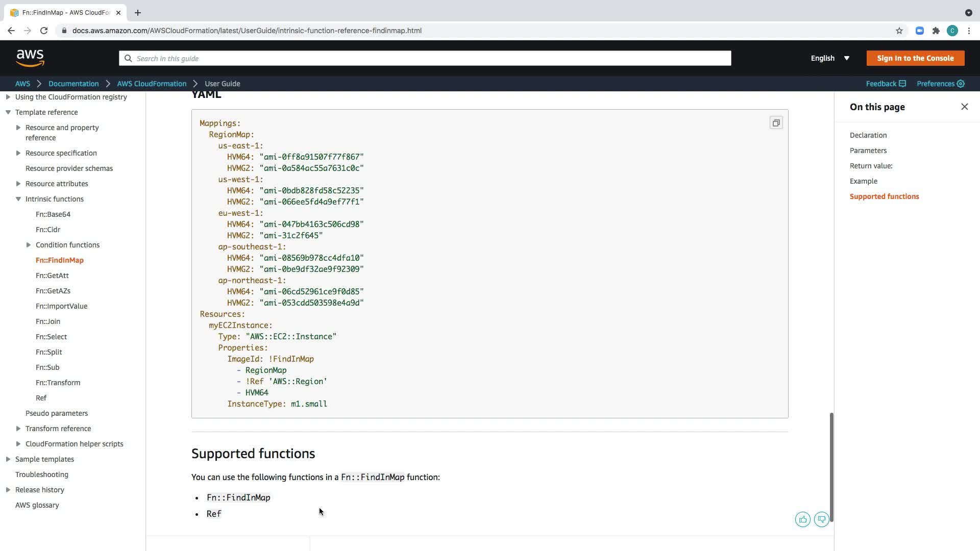Image resolution: width=980 pixels, height=551 pixels.
Task: Jump to Parameters section on page
Action: pyautogui.click(x=868, y=151)
